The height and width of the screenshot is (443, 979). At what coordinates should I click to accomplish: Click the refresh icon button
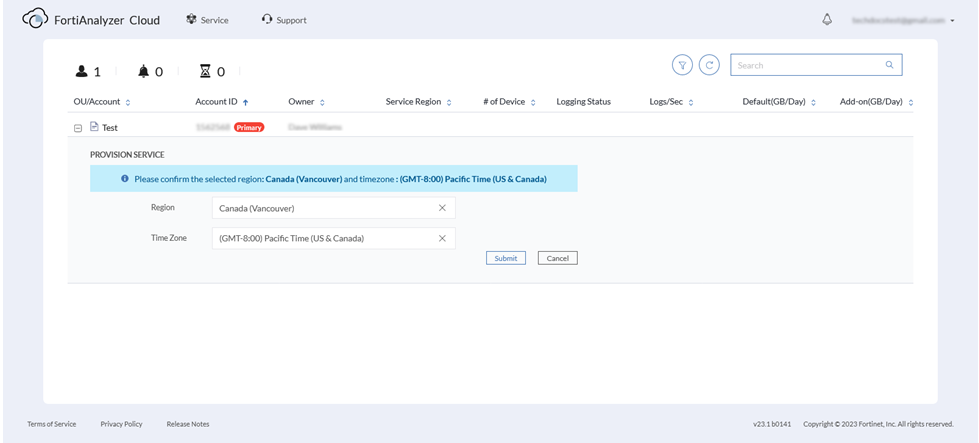[709, 65]
